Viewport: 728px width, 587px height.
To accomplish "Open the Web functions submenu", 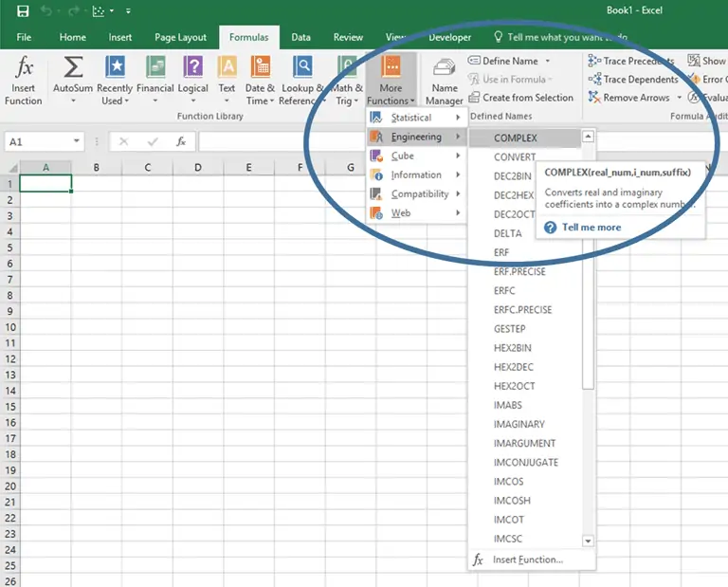I will click(x=416, y=212).
